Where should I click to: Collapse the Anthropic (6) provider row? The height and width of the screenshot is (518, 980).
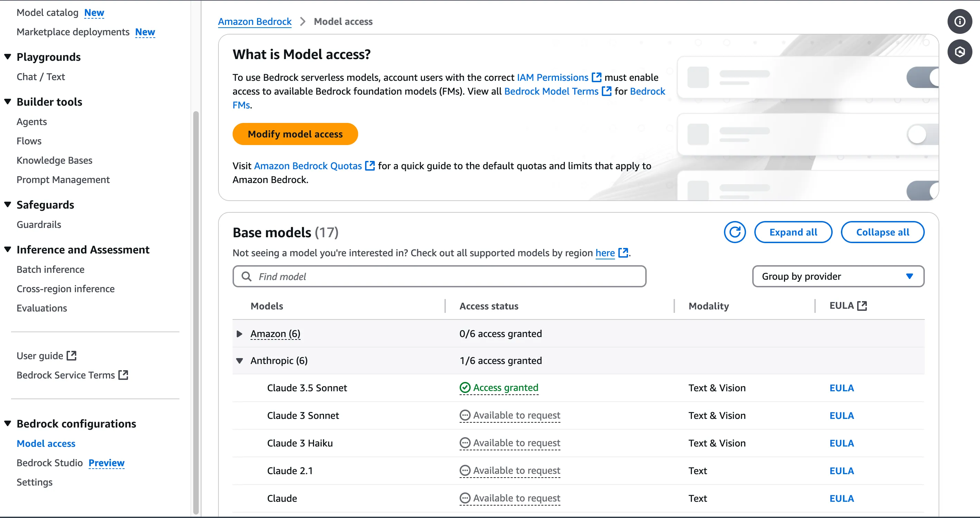[x=239, y=361]
